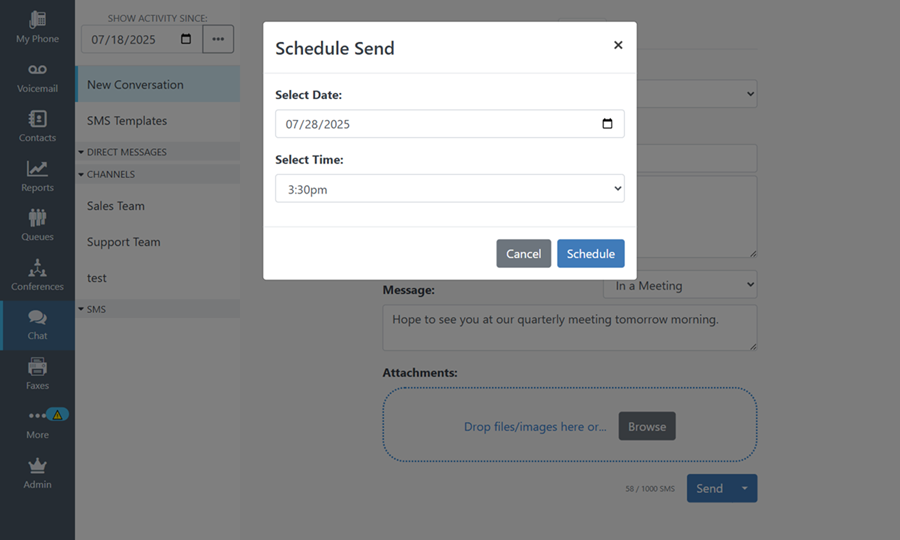Go to Contacts in sidebar
This screenshot has height=540, width=900.
click(37, 125)
